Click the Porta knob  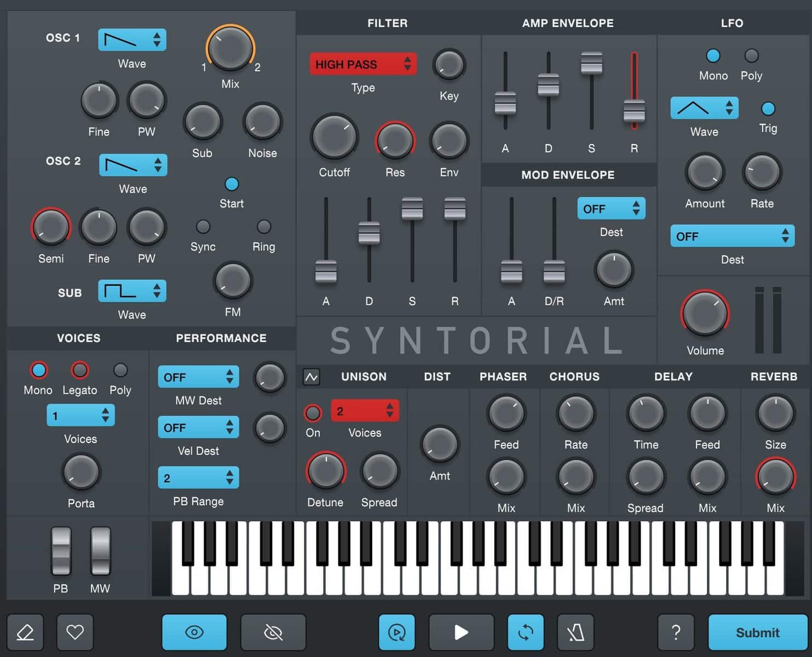pos(81,472)
